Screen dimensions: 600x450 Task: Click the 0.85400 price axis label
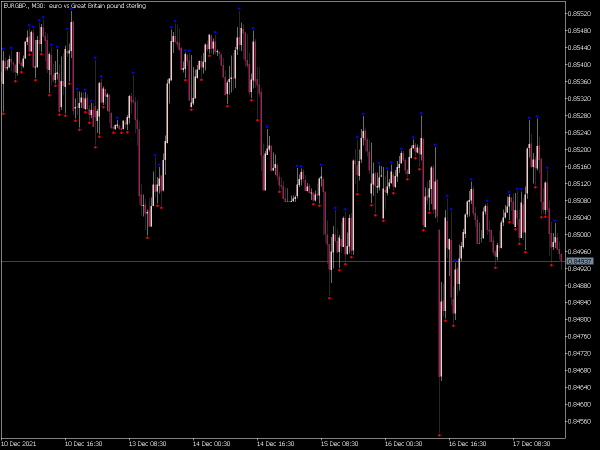[x=580, y=64]
